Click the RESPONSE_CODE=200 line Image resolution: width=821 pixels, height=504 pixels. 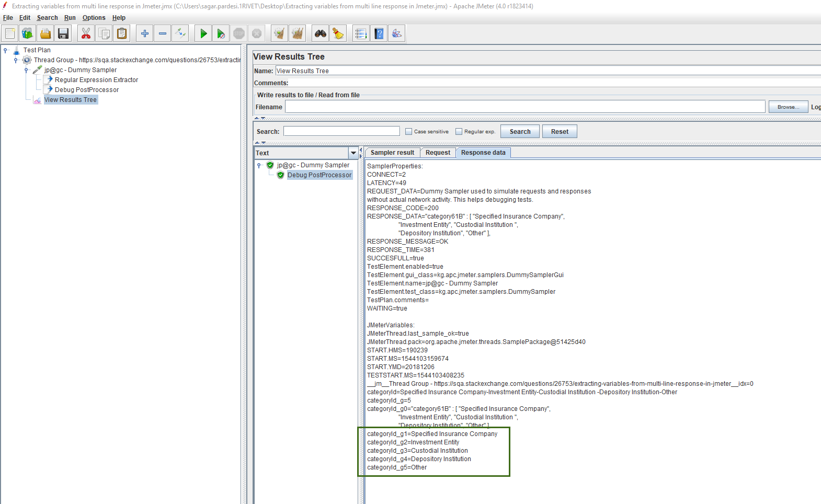pos(403,208)
